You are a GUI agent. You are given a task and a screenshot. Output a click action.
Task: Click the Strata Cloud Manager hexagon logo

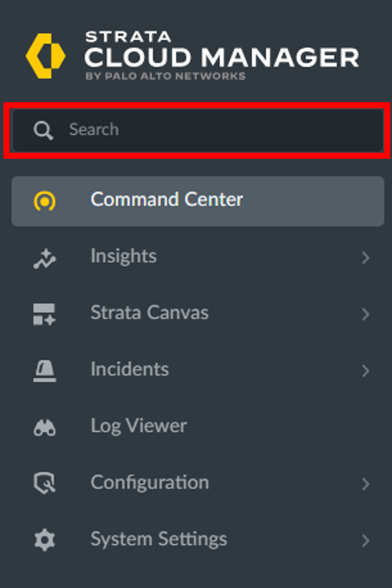pos(45,56)
